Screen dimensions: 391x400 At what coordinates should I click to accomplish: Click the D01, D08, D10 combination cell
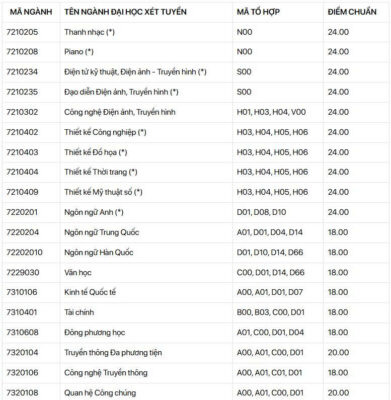click(261, 212)
